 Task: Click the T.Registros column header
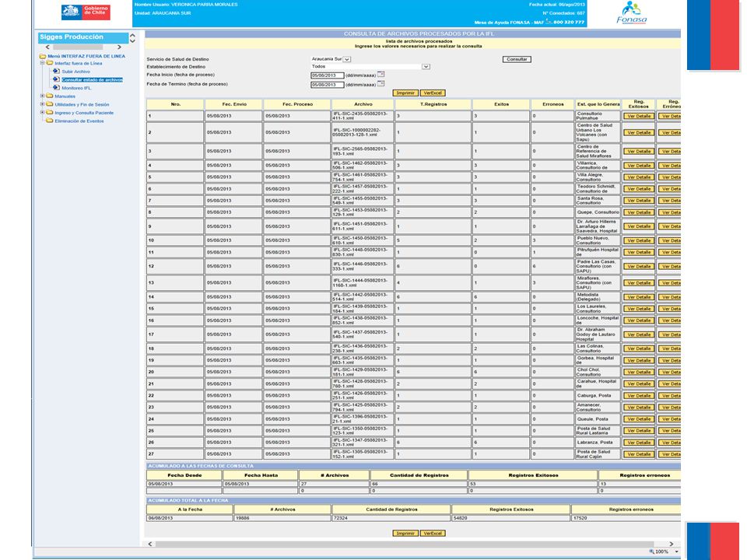pyautogui.click(x=433, y=104)
